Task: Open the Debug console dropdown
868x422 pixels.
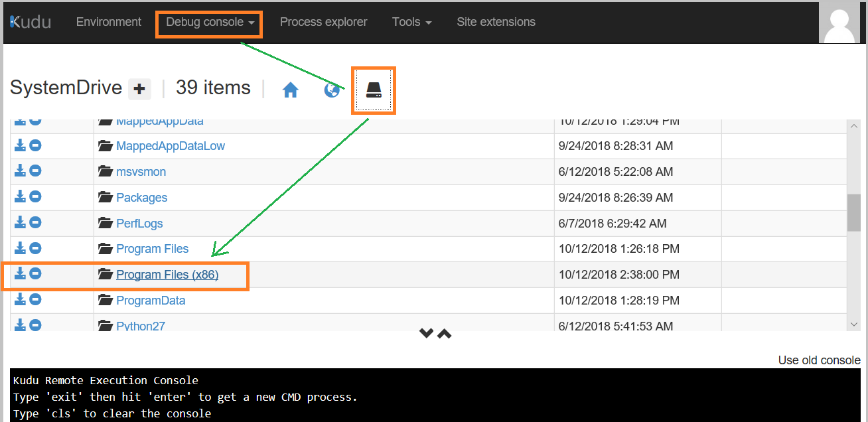Action: click(210, 23)
